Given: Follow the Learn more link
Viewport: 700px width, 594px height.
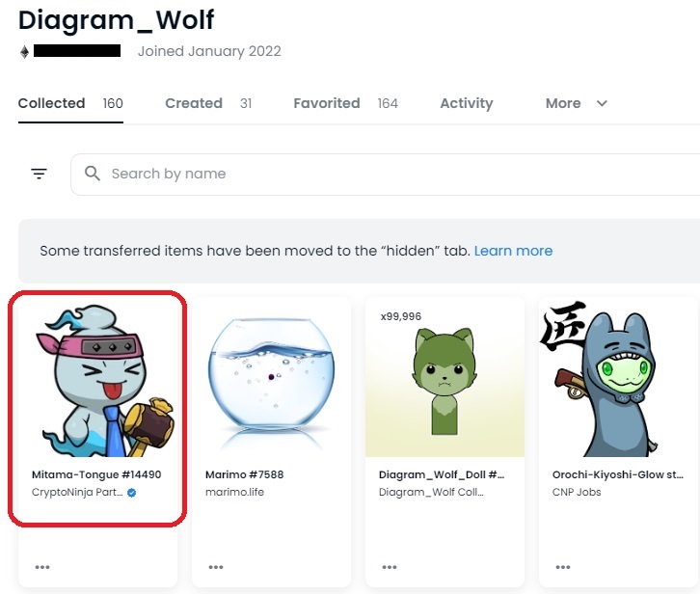Looking at the screenshot, I should point(513,251).
